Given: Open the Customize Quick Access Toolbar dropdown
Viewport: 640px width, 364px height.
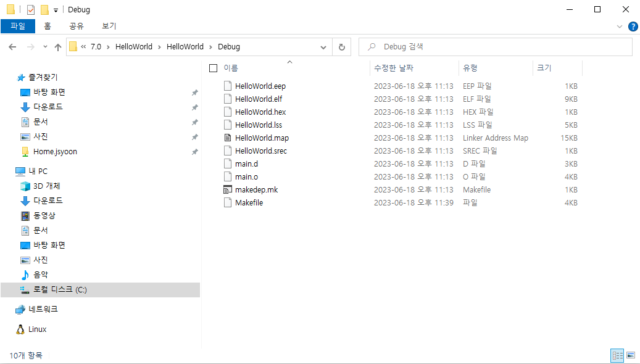Looking at the screenshot, I should pos(56,10).
